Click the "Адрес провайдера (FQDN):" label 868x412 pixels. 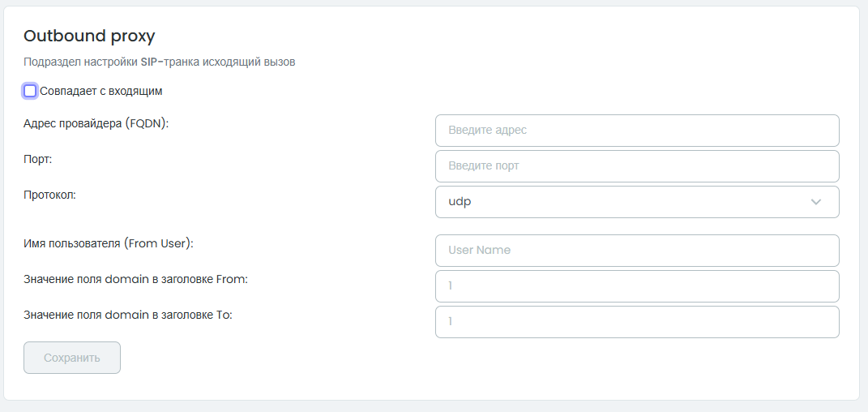[x=96, y=124]
